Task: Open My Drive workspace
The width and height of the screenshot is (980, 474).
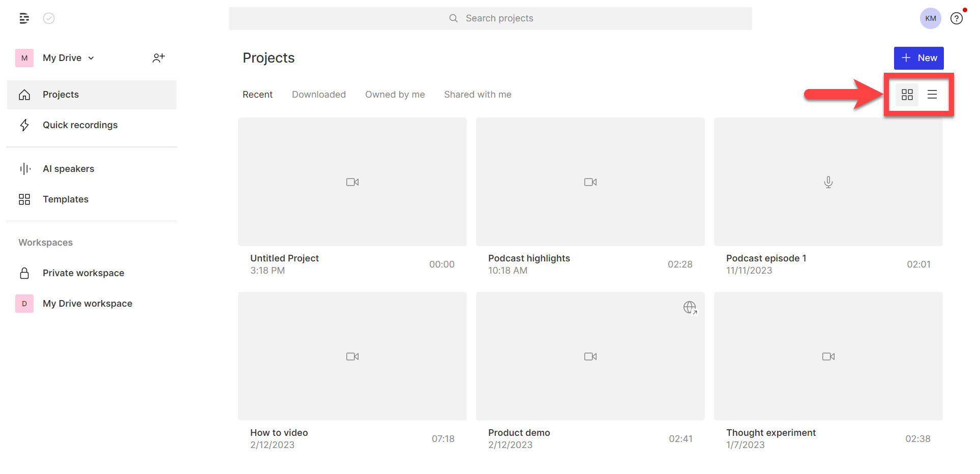Action: pos(92,304)
